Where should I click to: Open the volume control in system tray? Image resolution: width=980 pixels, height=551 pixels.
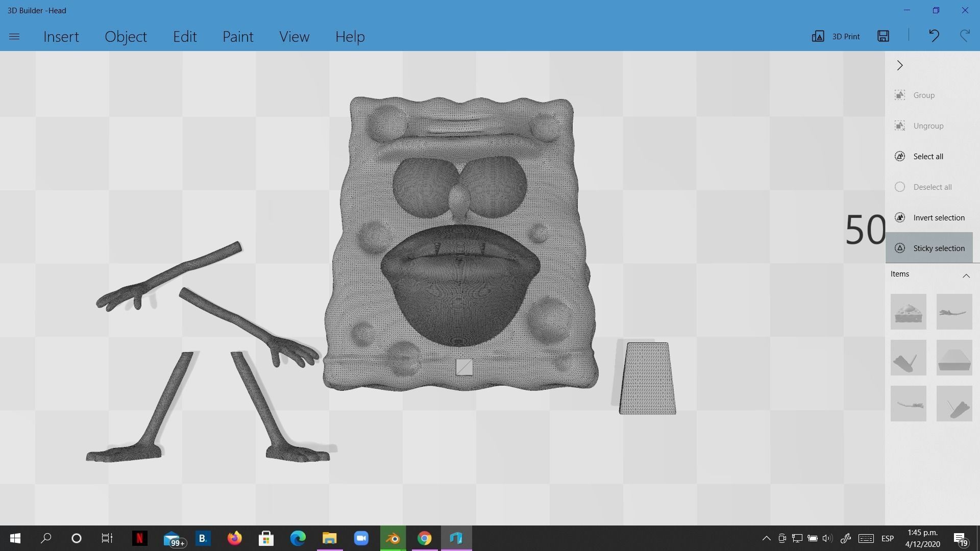(827, 538)
